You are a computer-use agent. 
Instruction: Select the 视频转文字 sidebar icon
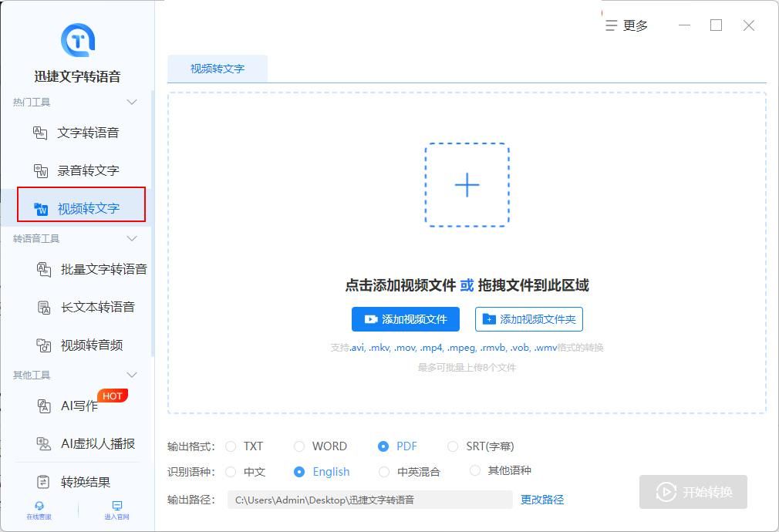pos(41,209)
